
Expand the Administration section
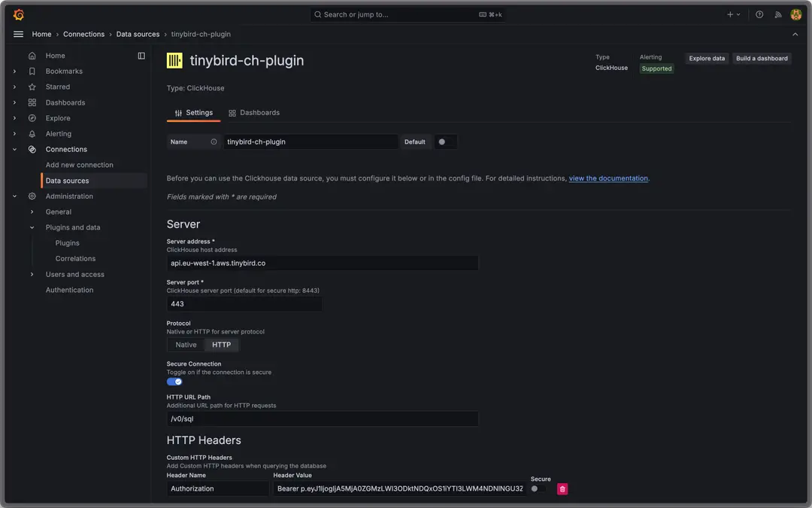14,196
